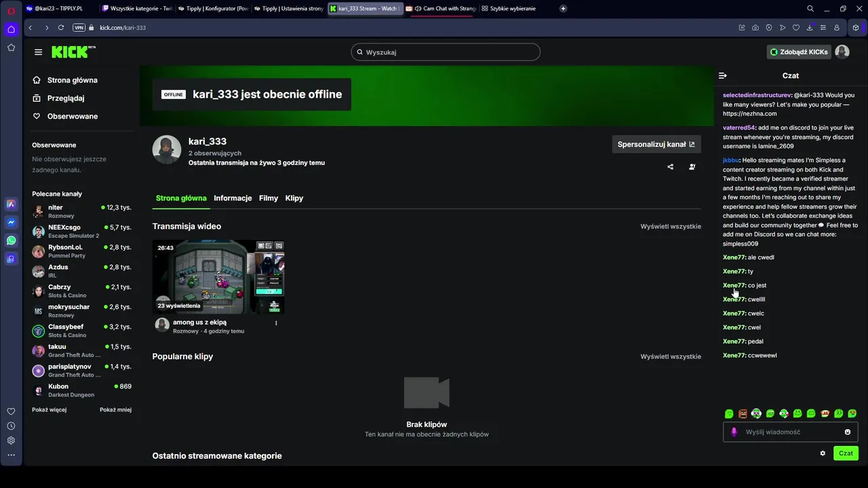Open recommended channel RybsonLoL
The height and width of the screenshot is (488, 868).
[x=81, y=251]
